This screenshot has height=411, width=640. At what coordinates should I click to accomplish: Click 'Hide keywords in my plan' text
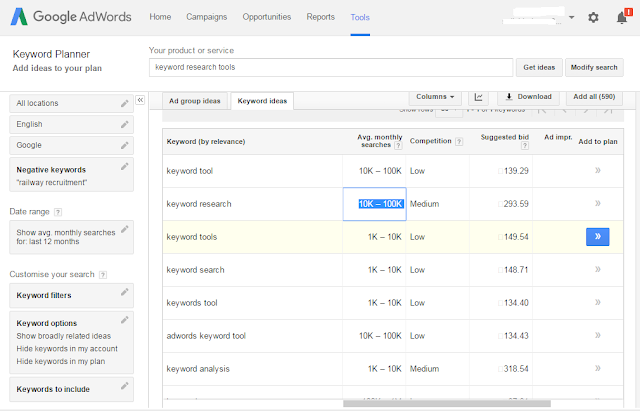(60, 361)
